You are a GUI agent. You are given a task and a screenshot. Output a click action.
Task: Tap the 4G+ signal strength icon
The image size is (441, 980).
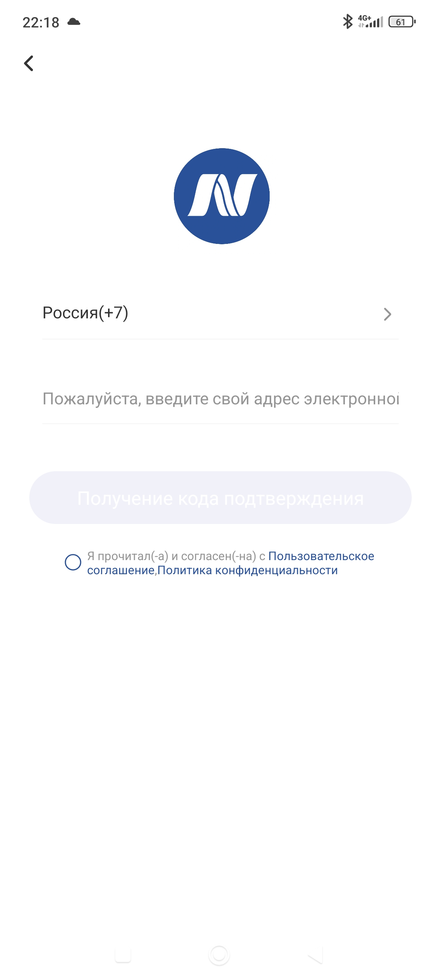[370, 21]
